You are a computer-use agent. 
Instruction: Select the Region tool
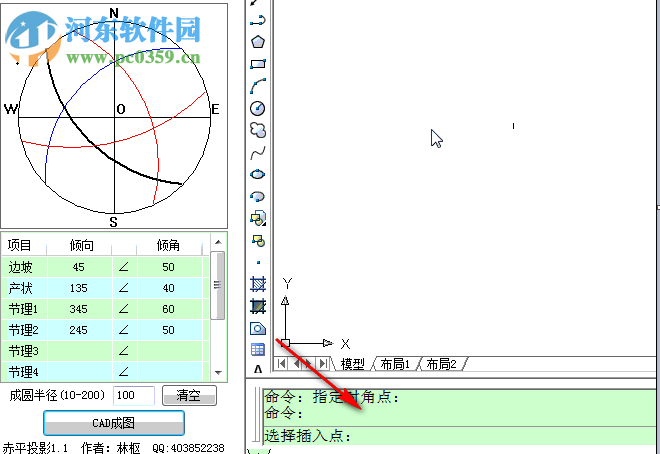tap(258, 328)
